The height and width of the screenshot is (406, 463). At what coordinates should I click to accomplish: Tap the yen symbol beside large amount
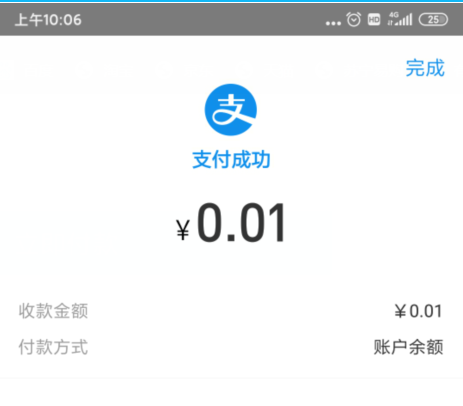[x=183, y=230]
